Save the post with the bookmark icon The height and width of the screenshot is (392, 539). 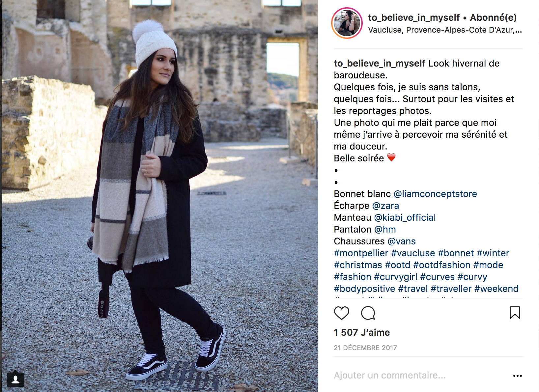click(515, 313)
